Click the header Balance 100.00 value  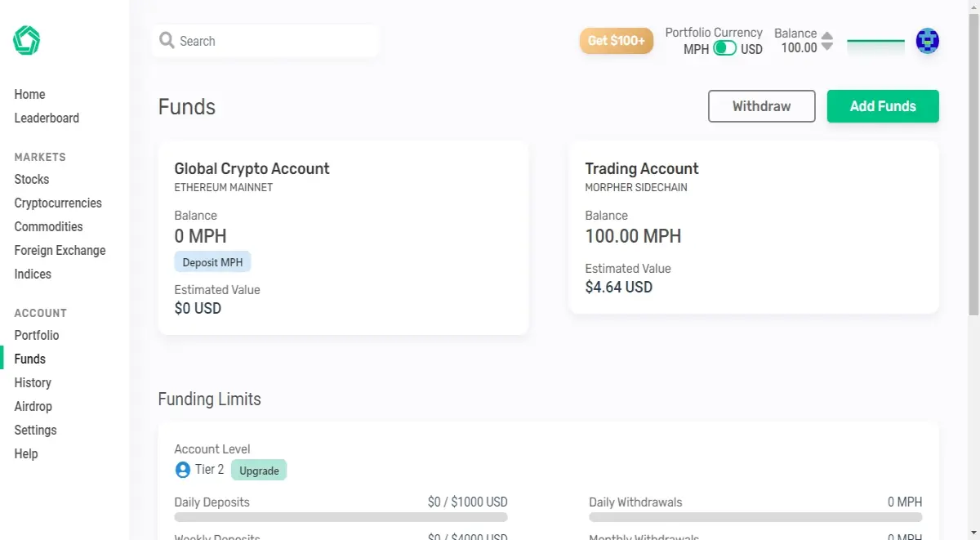coord(799,48)
